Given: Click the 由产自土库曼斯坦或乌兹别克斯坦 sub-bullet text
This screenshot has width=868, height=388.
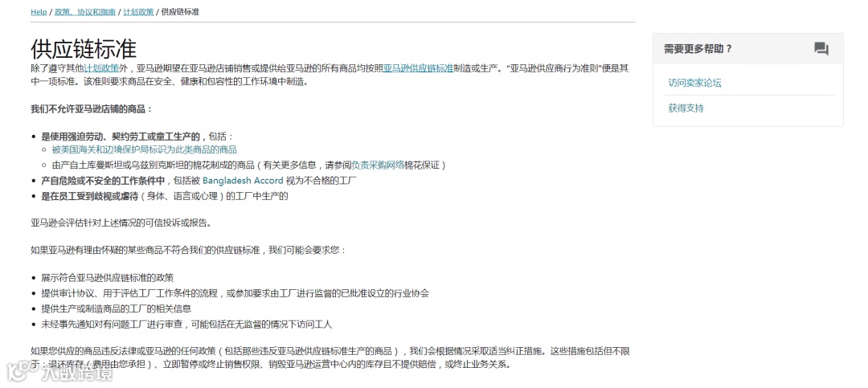Looking at the screenshot, I should (249, 165).
